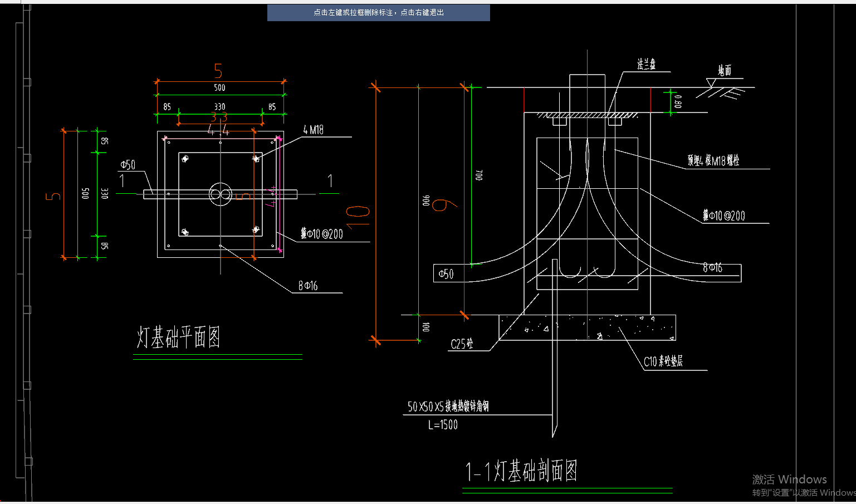Click section mark '1' left of plan
This screenshot has height=504, width=856.
(123, 180)
